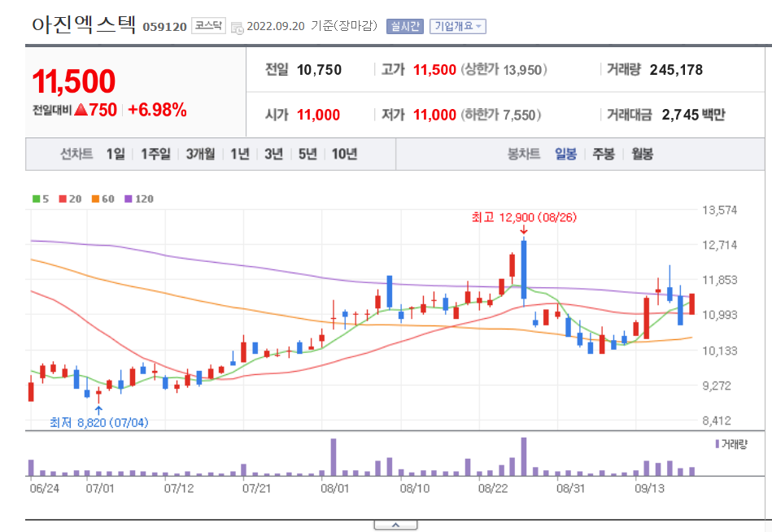The image size is (772, 532).
Task: Click the 봉차트 label
Action: [x=523, y=154]
